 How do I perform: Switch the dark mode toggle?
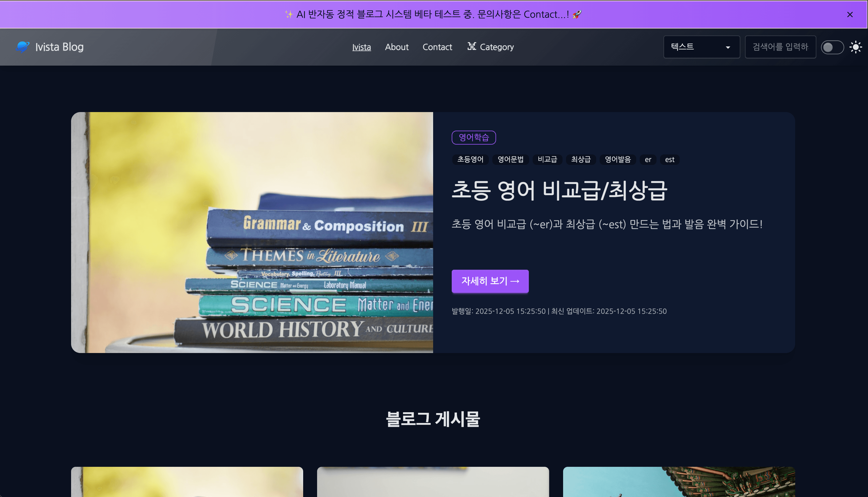[832, 47]
